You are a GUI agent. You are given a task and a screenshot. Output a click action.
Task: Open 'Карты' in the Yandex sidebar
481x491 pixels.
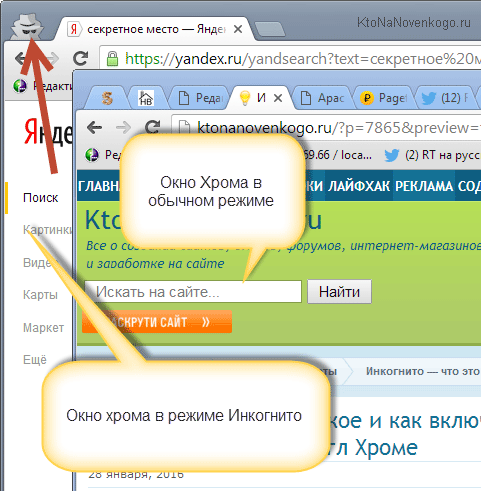(x=40, y=295)
